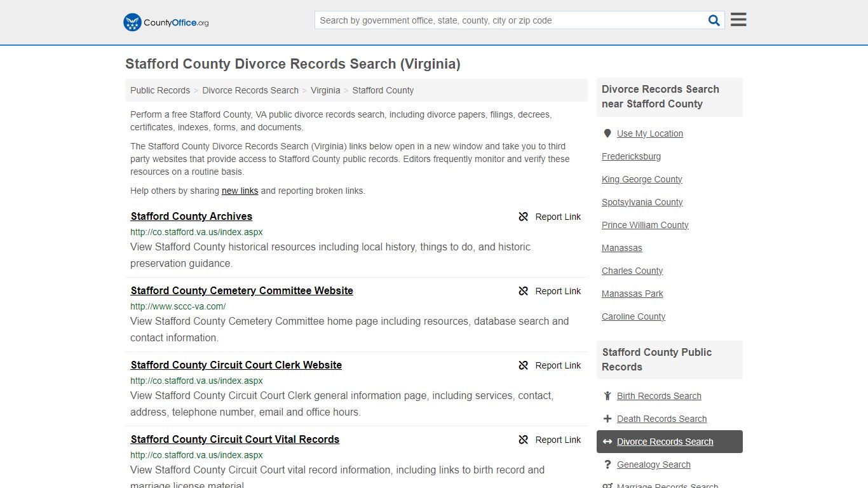Open Stafford County Circuit Court Clerk Website

(x=236, y=365)
